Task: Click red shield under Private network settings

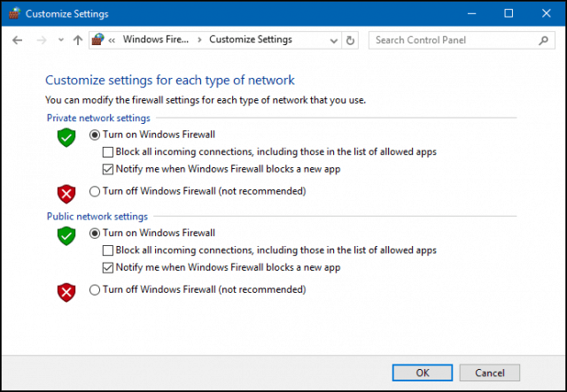Action: [x=66, y=194]
